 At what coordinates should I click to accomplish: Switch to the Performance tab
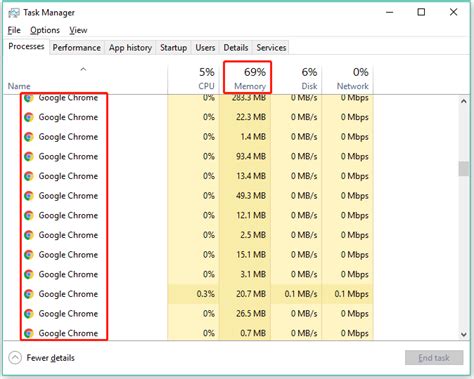77,48
